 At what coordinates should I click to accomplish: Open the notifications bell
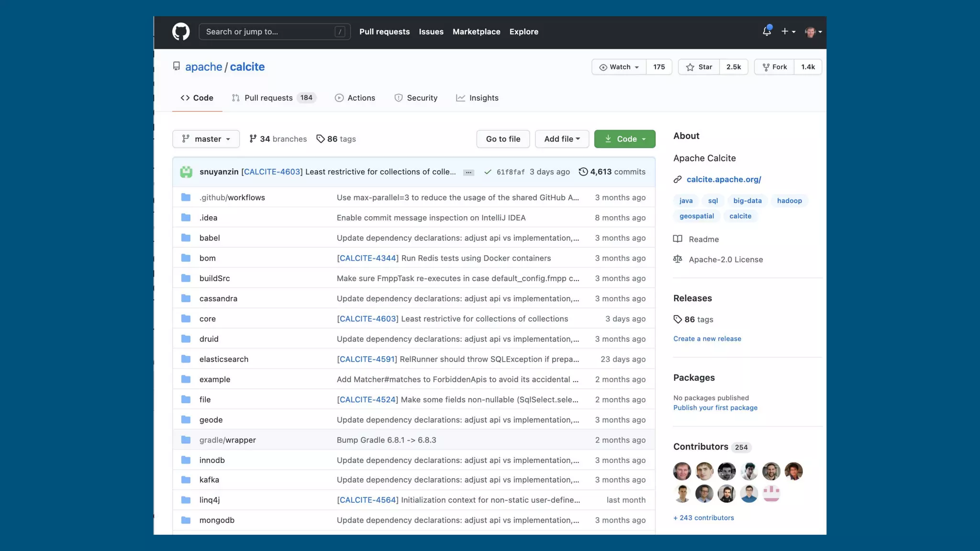click(767, 31)
